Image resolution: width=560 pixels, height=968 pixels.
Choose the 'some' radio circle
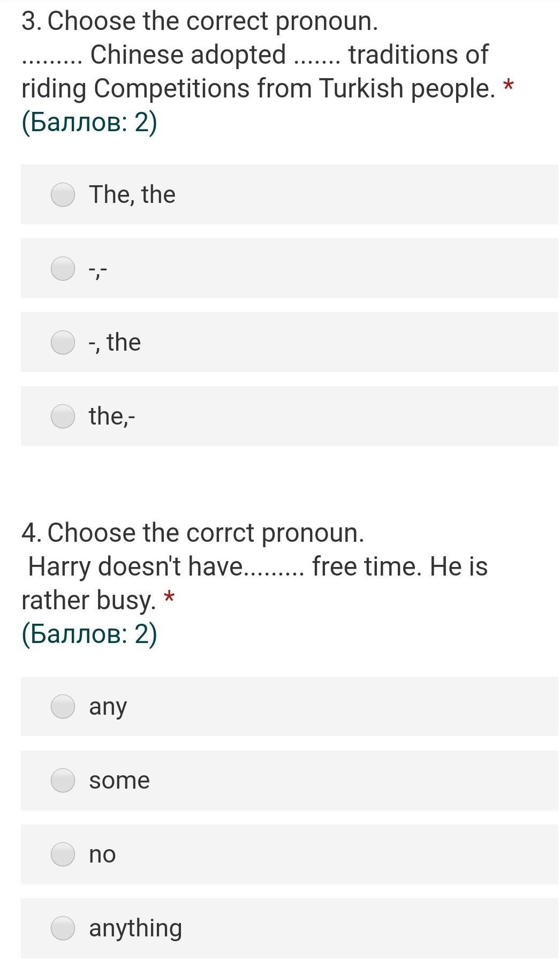(x=63, y=780)
